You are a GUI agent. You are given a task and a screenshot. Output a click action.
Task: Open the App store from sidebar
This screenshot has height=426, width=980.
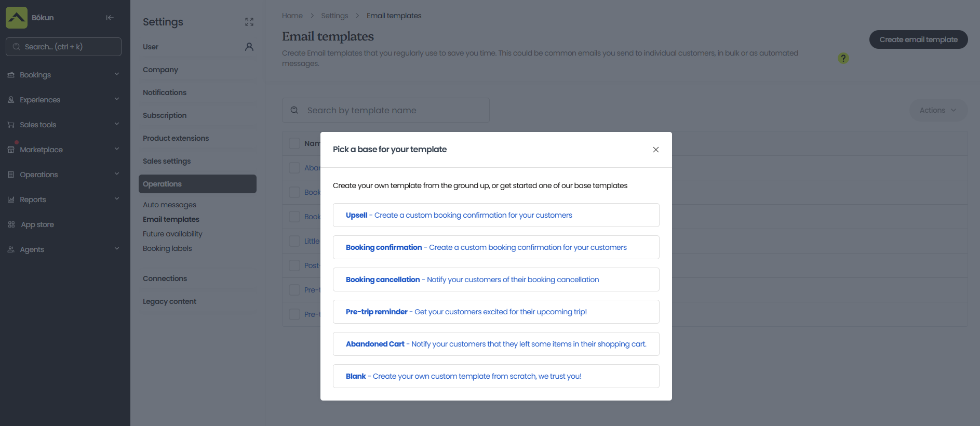[37, 224]
